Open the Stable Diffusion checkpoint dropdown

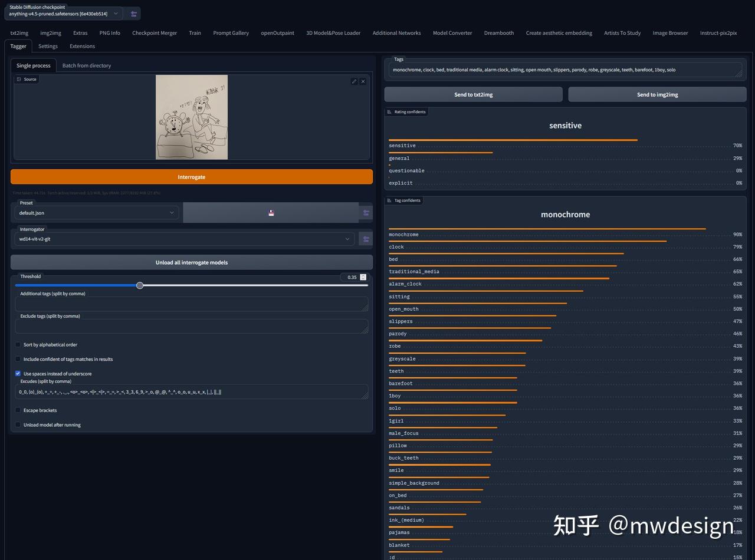tap(64, 14)
